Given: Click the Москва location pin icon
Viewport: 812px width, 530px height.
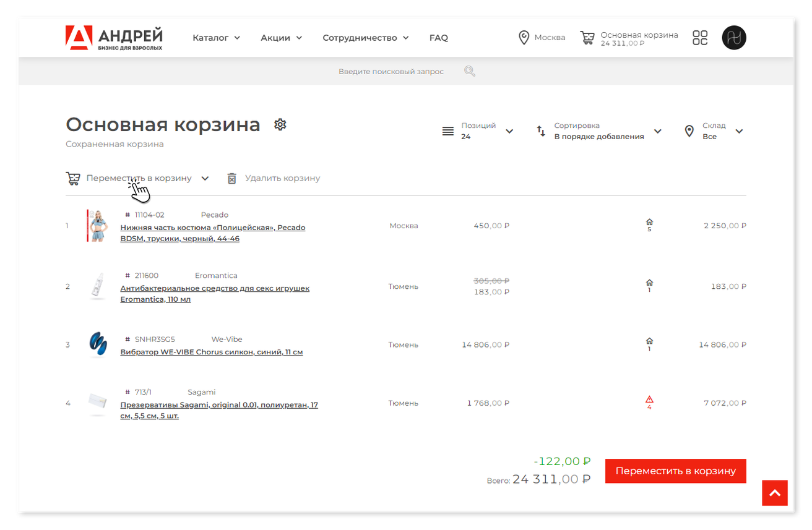Looking at the screenshot, I should coord(524,38).
